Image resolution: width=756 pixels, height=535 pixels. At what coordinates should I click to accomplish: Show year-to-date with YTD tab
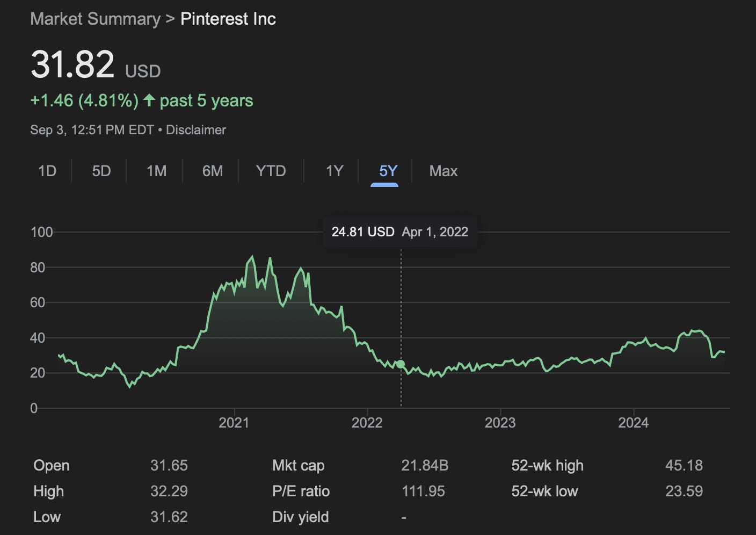[x=271, y=171]
